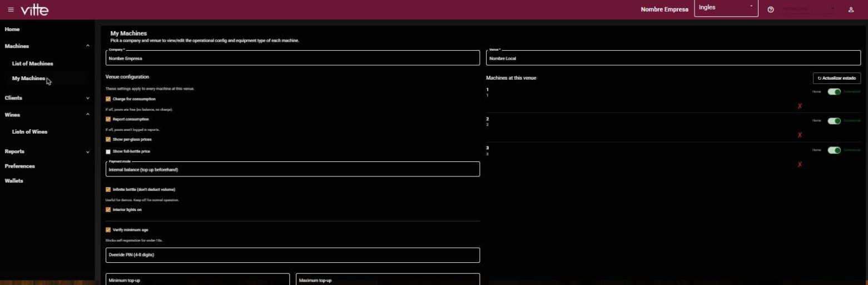Toggle Interior lights on checkbox
The height and width of the screenshot is (285, 868).
point(108,210)
